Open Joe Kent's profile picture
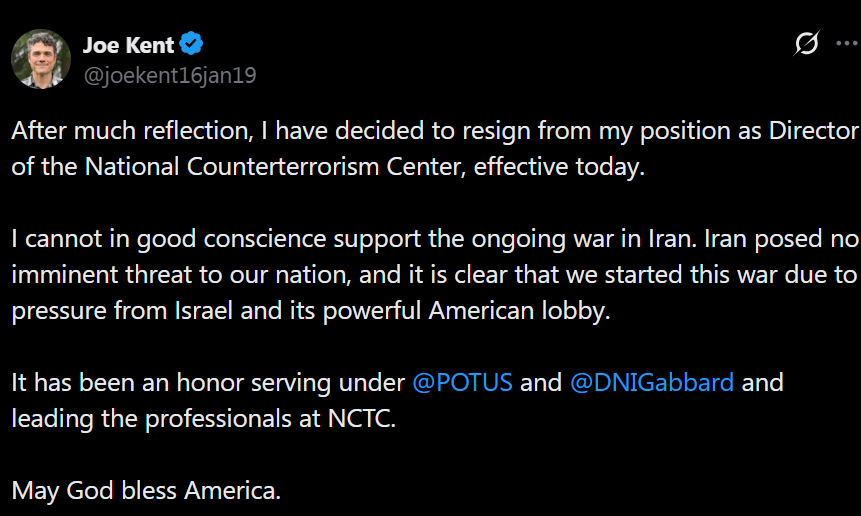This screenshot has width=861, height=516. [41, 59]
